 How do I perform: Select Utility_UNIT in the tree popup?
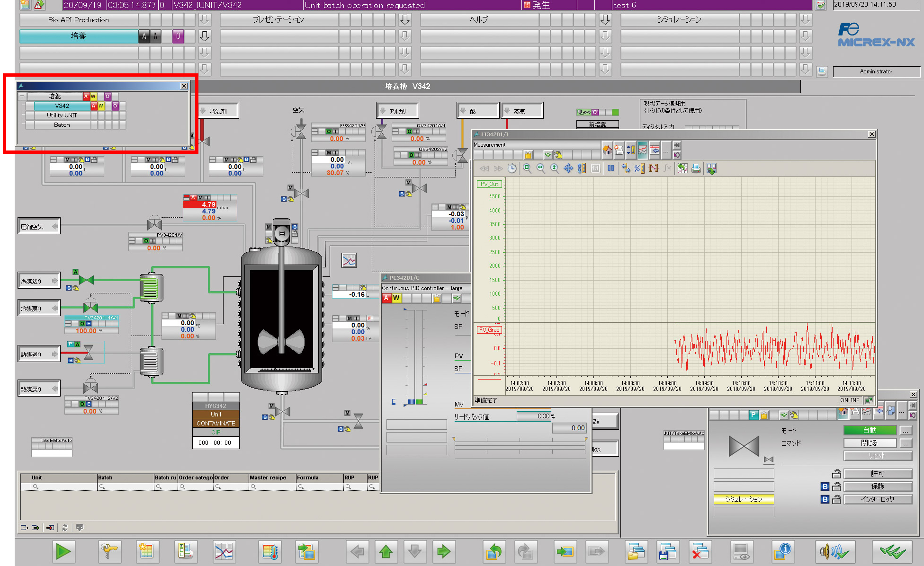[62, 115]
